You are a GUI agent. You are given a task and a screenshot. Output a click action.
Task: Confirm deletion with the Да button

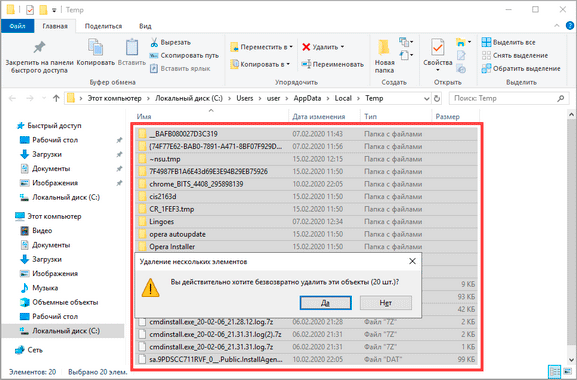[325, 303]
